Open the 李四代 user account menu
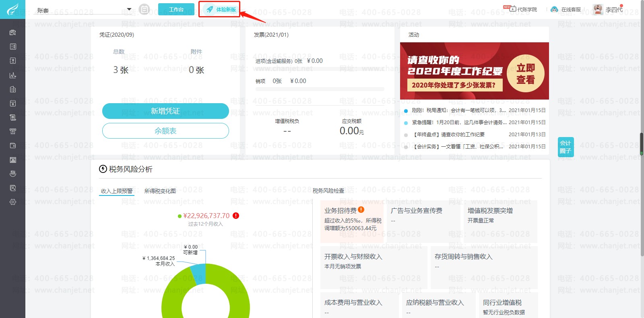The image size is (644, 318). 609,9
